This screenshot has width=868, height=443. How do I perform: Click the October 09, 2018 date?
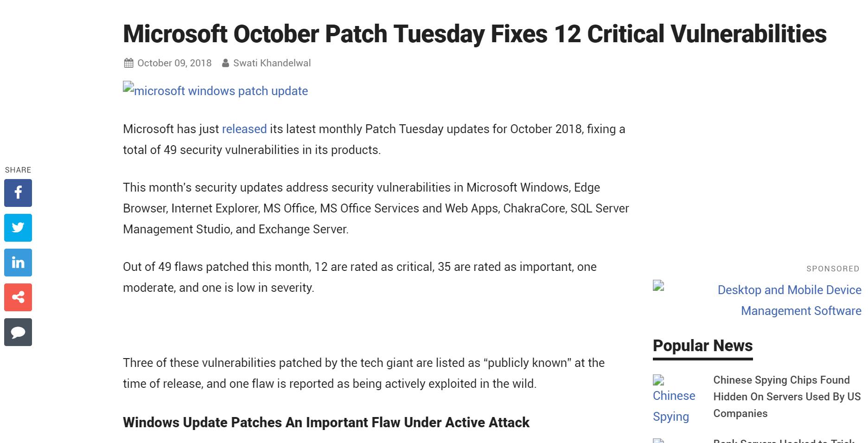pos(174,63)
